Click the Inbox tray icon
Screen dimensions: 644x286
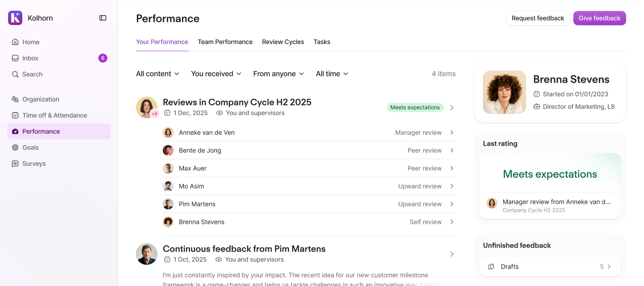[x=15, y=58]
